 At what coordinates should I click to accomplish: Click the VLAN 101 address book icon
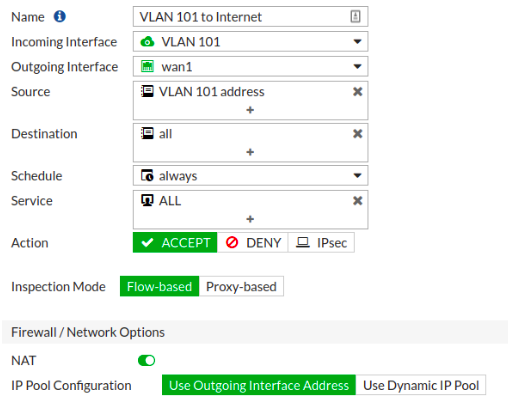147,91
